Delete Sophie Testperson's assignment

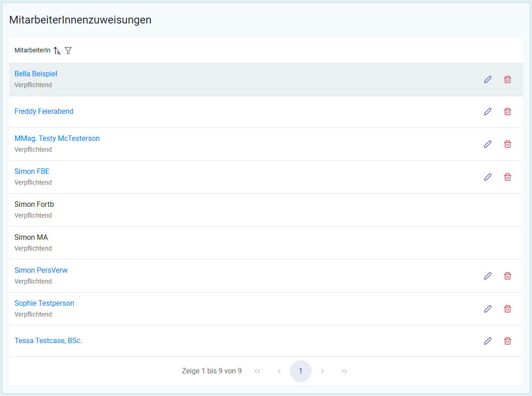[x=507, y=309]
